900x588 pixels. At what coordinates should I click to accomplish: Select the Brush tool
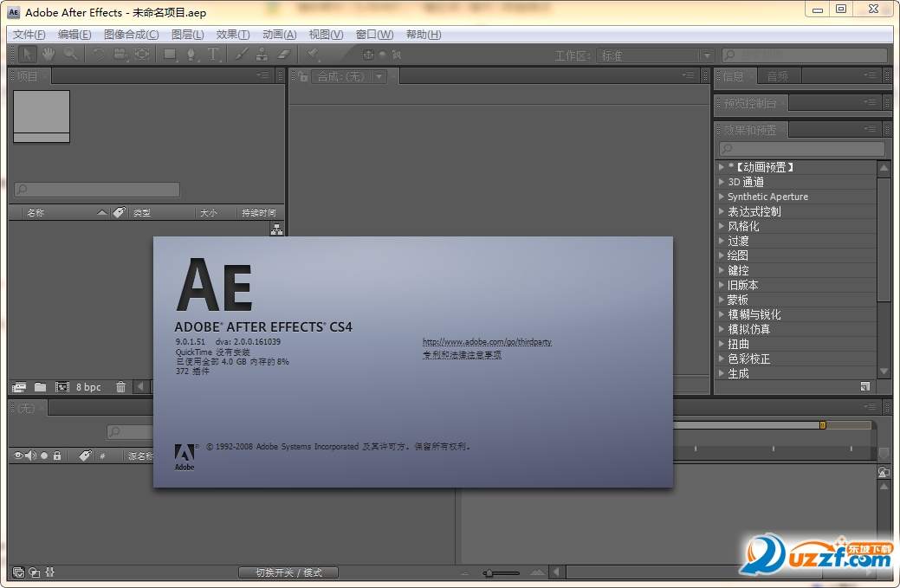click(242, 55)
